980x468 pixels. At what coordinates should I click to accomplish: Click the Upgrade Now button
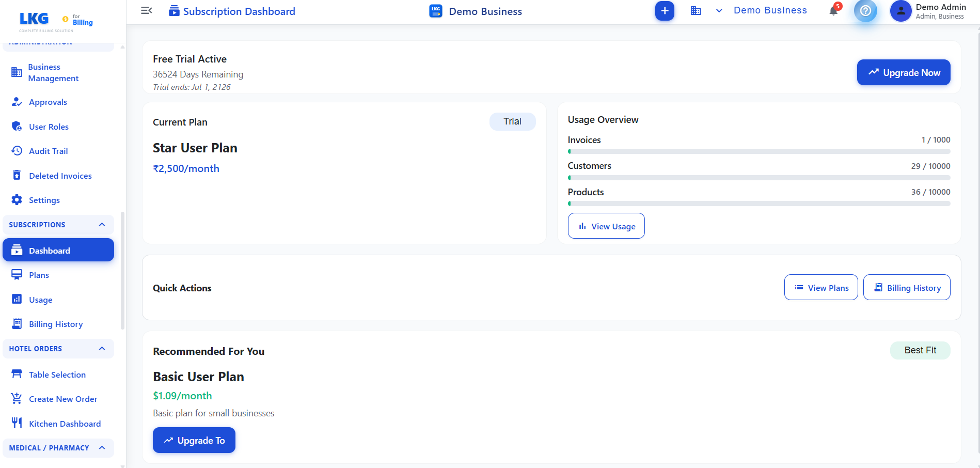[x=904, y=72]
